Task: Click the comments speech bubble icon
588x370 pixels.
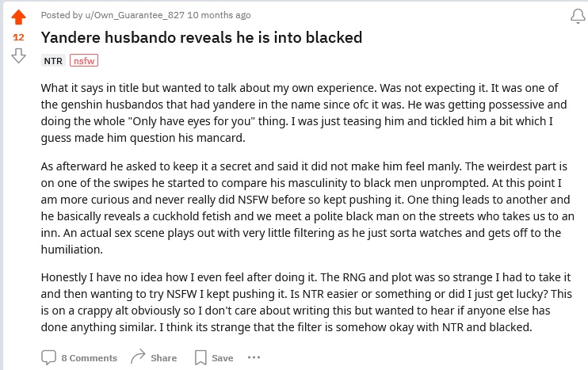Action: point(49,357)
